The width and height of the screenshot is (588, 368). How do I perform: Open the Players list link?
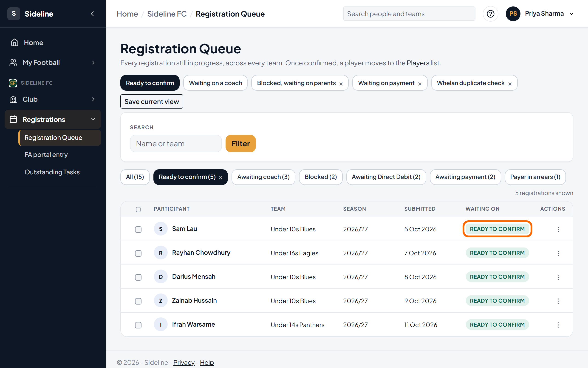click(418, 63)
